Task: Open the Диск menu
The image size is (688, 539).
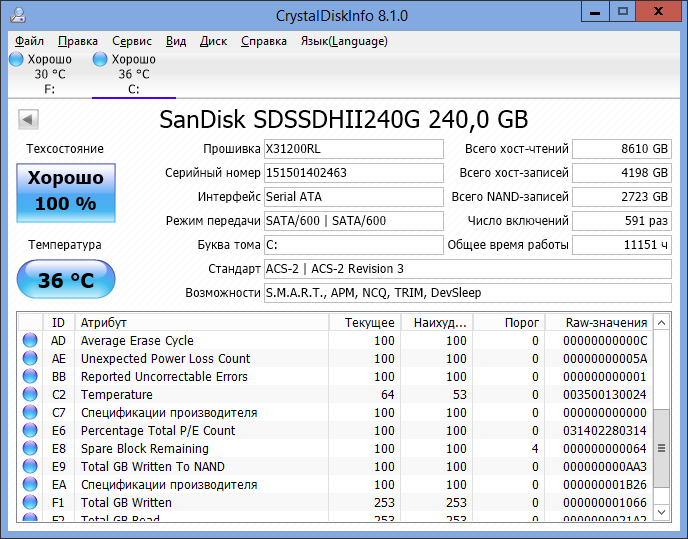Action: pyautogui.click(x=213, y=41)
